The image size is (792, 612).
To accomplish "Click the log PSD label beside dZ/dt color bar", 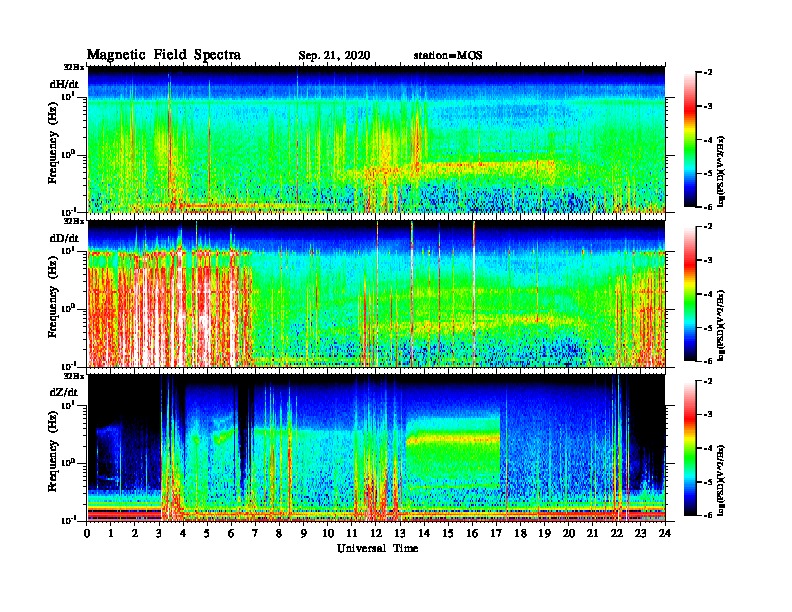I will coord(721,480).
